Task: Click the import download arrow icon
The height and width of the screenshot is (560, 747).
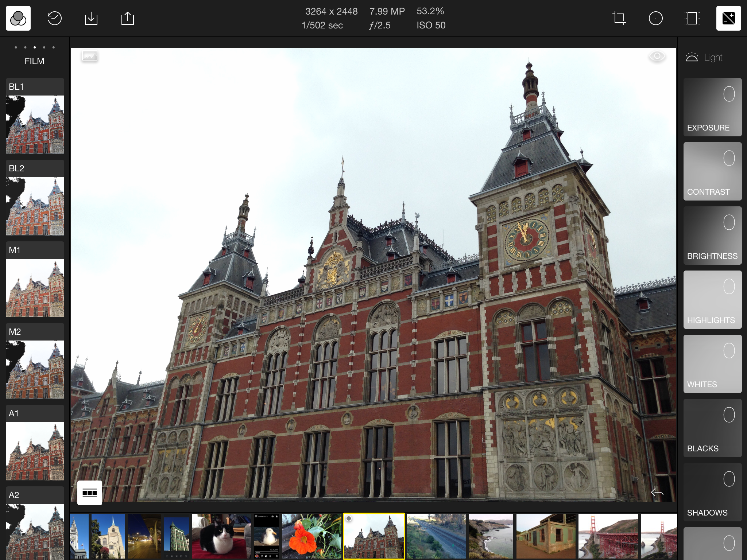Action: click(91, 18)
